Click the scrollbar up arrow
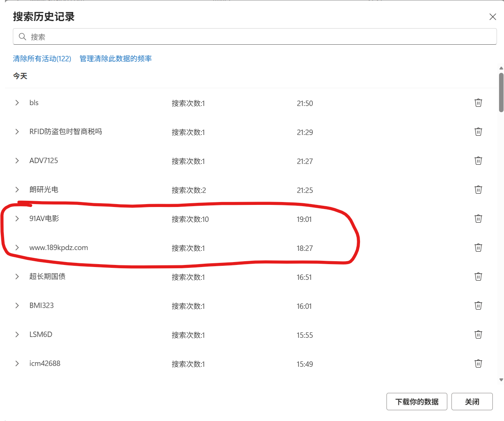 pos(501,68)
